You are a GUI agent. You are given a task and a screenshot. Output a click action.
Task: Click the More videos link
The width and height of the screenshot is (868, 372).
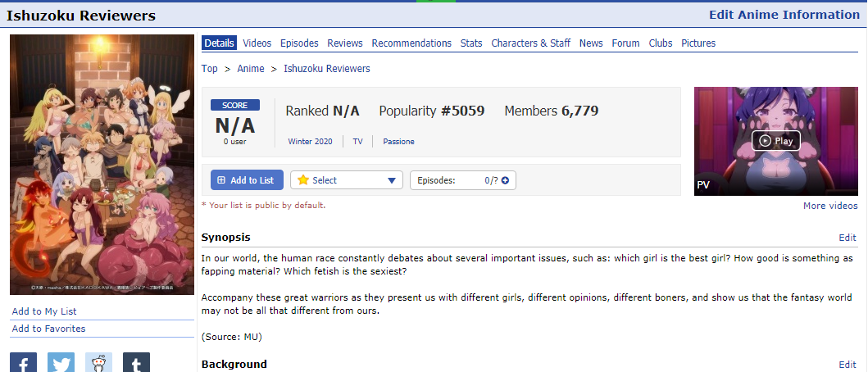click(830, 206)
